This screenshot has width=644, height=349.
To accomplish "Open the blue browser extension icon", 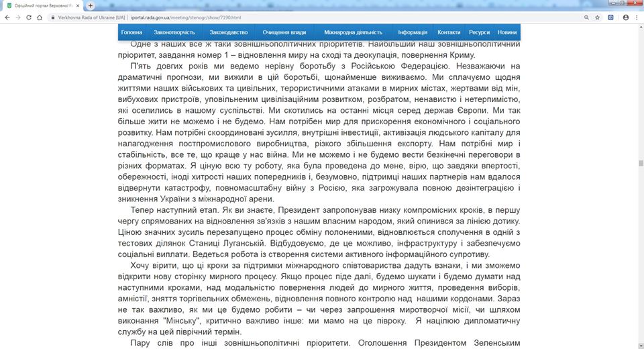I will [x=610, y=17].
